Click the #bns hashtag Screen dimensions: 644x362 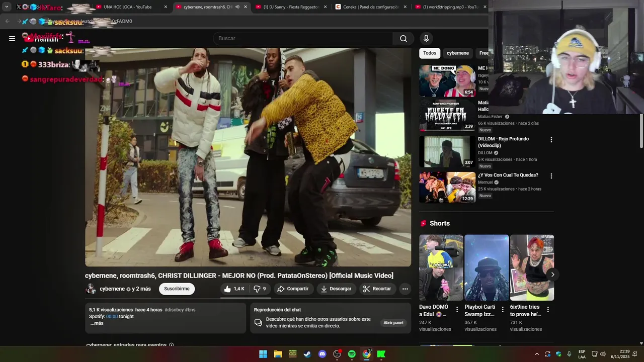tap(190, 310)
